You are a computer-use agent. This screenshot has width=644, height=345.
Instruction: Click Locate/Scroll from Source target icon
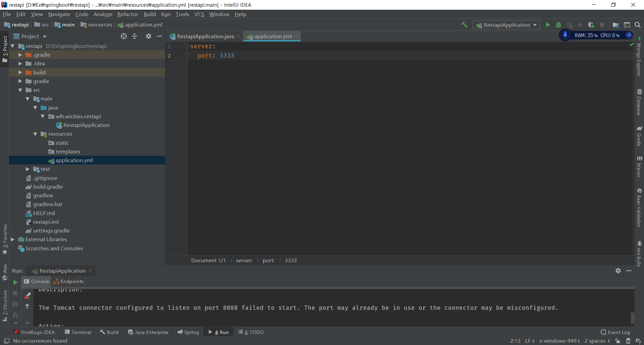pos(124,36)
